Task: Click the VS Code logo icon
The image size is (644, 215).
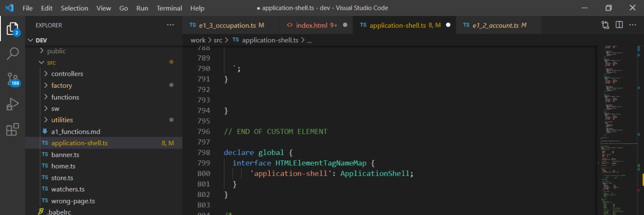Action: click(x=9, y=8)
